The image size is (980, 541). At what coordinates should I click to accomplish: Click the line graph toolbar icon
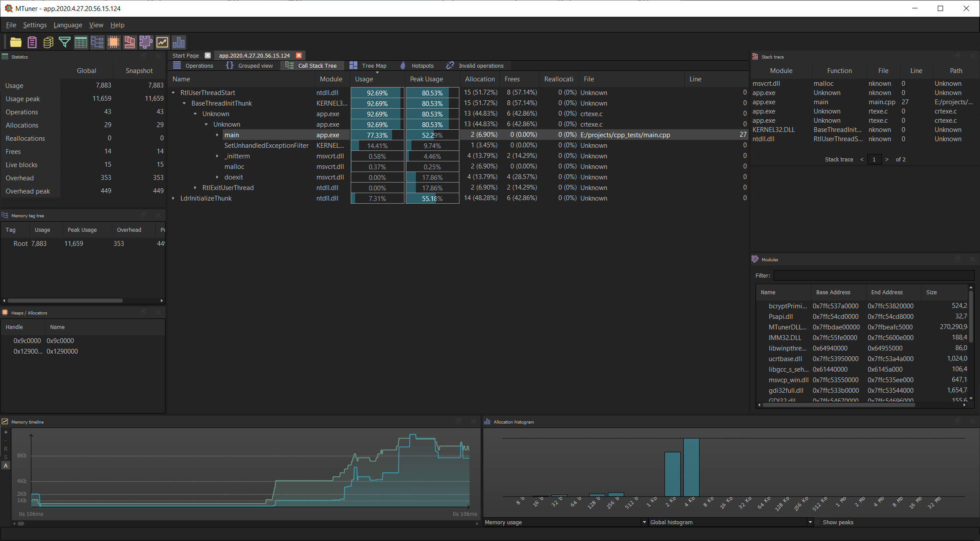click(162, 42)
